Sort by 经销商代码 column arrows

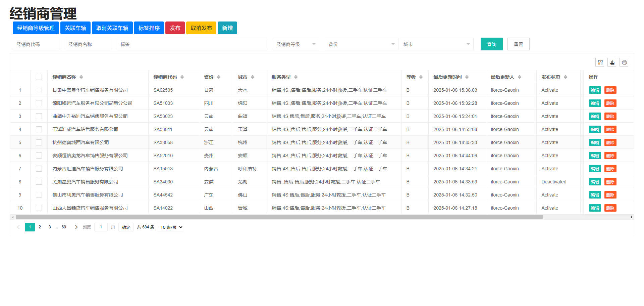[x=182, y=77]
